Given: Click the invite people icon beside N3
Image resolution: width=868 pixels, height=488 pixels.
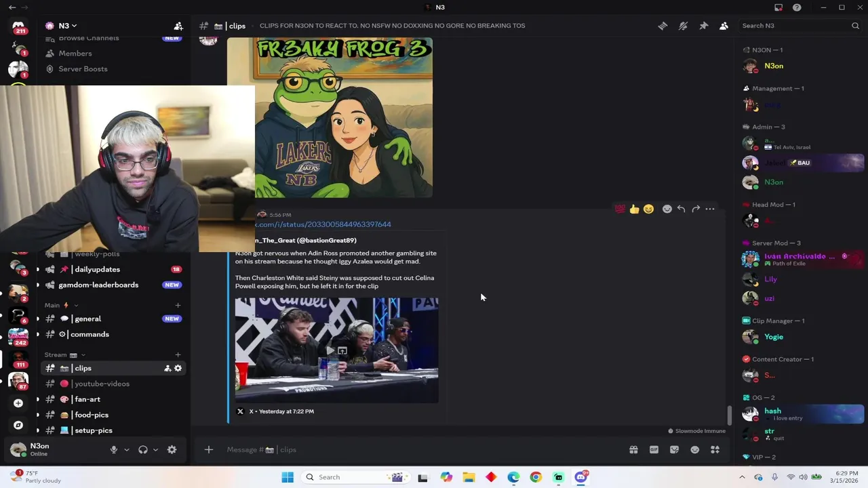Looking at the screenshot, I should pyautogui.click(x=178, y=26).
